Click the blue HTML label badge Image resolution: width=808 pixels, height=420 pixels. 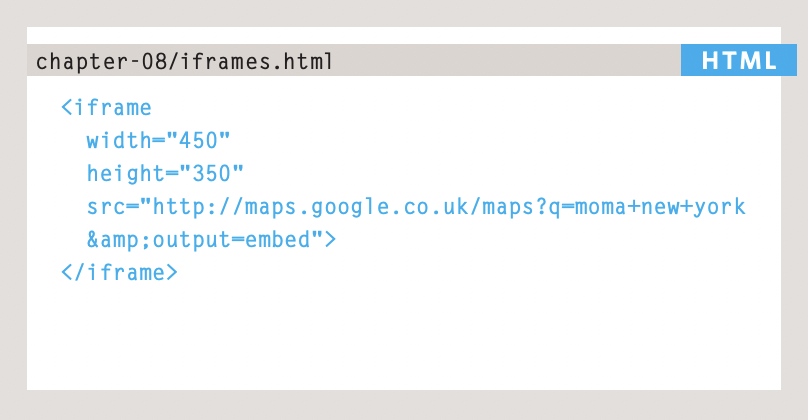pyautogui.click(x=738, y=60)
